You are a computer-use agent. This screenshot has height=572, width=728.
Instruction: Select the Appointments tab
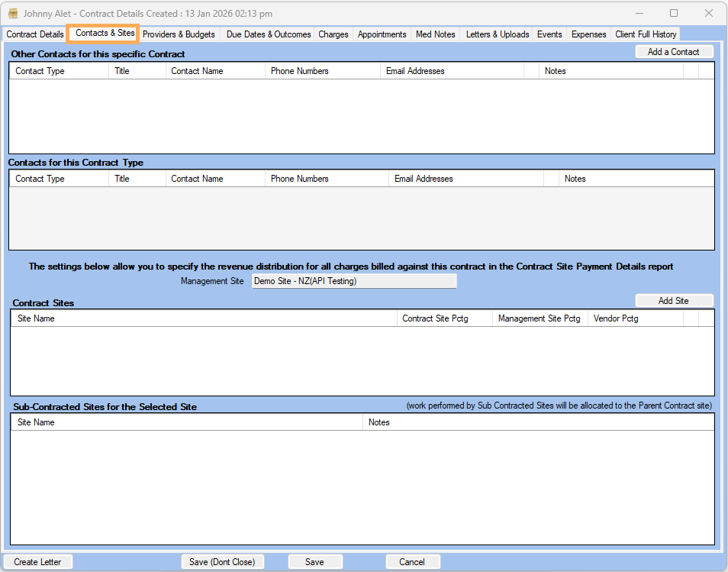tap(382, 34)
